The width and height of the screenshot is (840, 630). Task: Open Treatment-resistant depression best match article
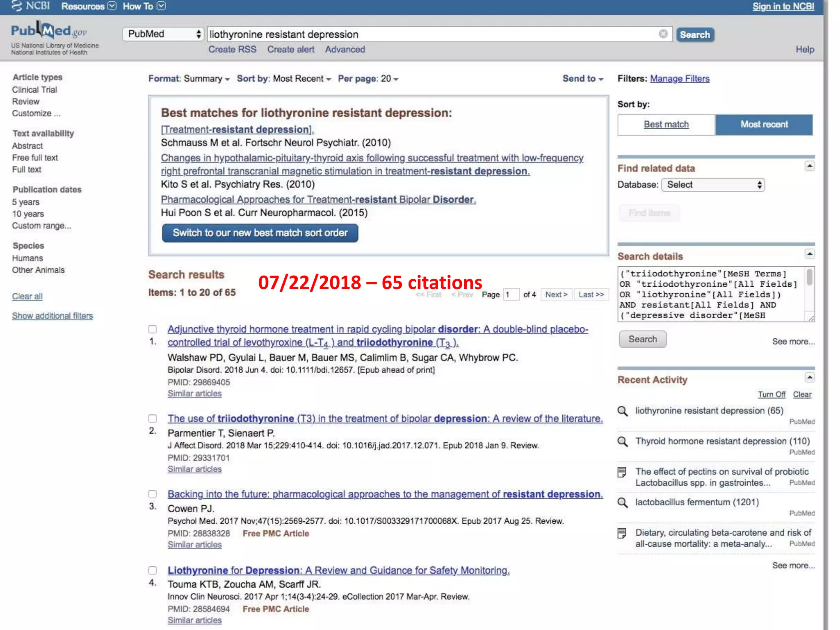pos(237,130)
